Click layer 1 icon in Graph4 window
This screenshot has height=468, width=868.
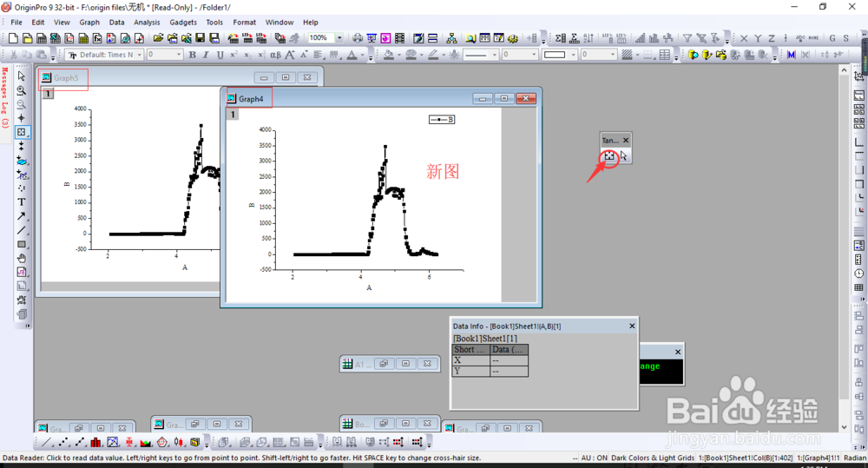tap(233, 115)
